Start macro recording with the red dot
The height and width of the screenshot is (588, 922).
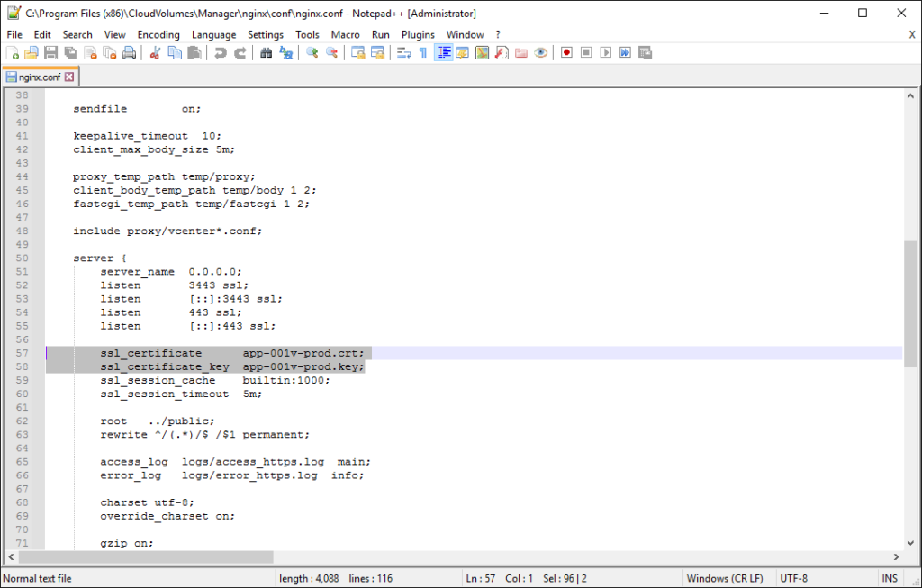[x=566, y=53]
